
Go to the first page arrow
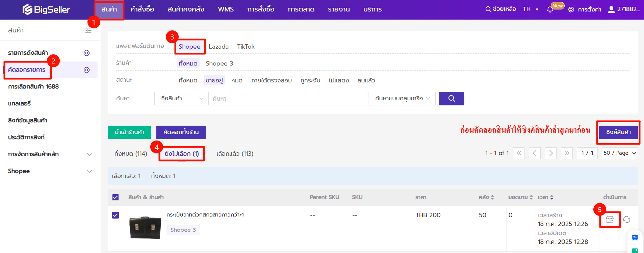click(519, 153)
